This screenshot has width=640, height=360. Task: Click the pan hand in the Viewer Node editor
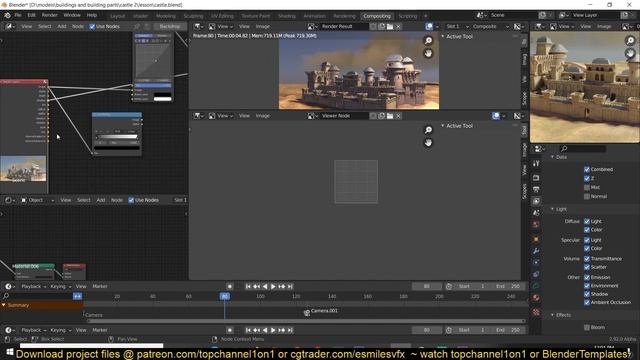point(428,142)
